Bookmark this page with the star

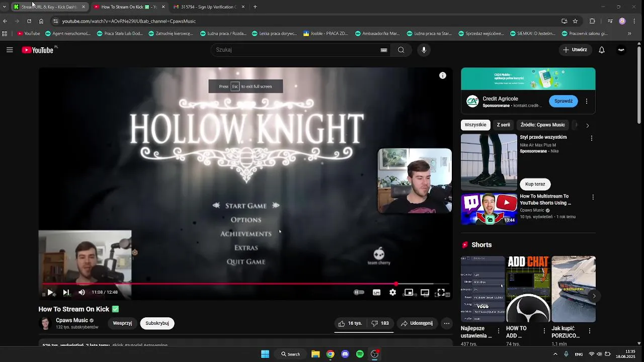575,21
